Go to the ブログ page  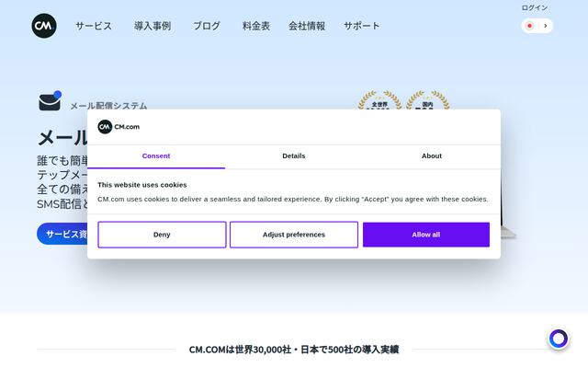(x=207, y=26)
